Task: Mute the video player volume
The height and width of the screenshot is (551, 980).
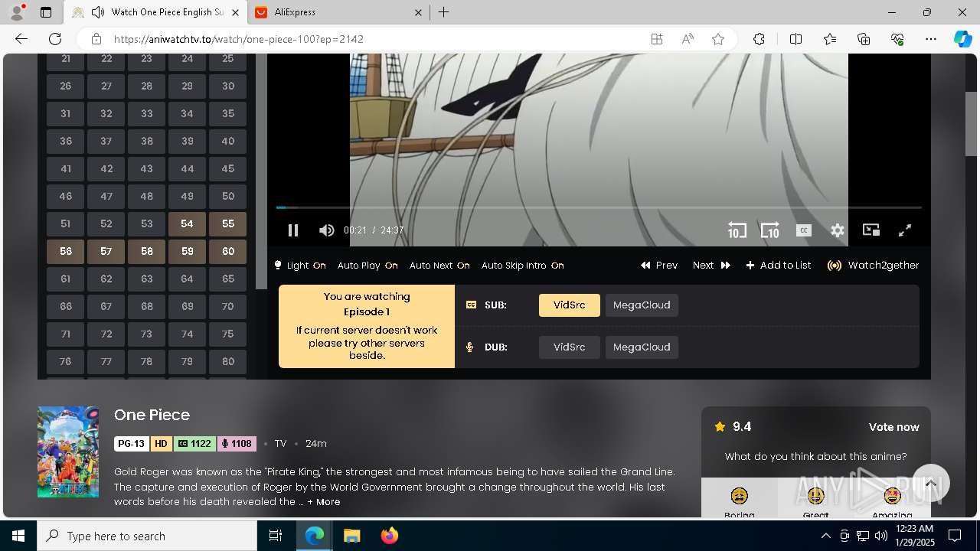Action: pos(327,230)
